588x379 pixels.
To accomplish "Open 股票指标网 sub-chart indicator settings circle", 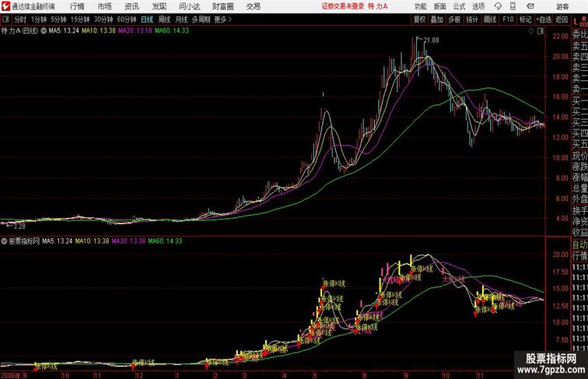I will click(x=4, y=241).
